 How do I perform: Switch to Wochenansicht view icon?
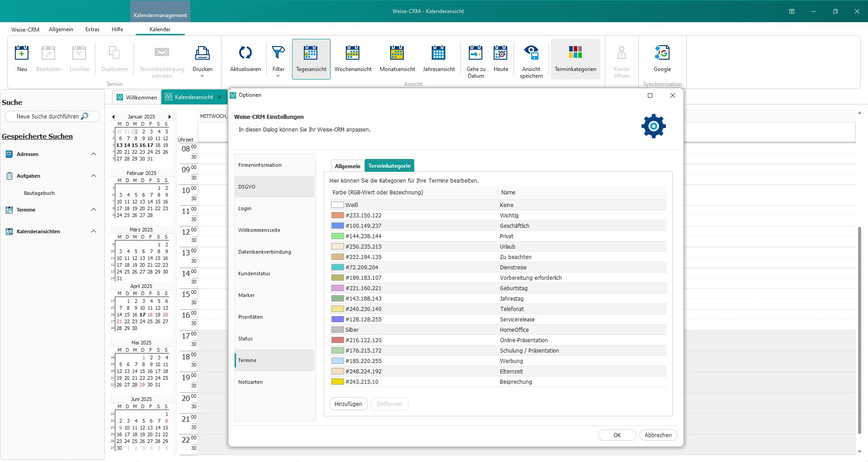pyautogui.click(x=353, y=53)
